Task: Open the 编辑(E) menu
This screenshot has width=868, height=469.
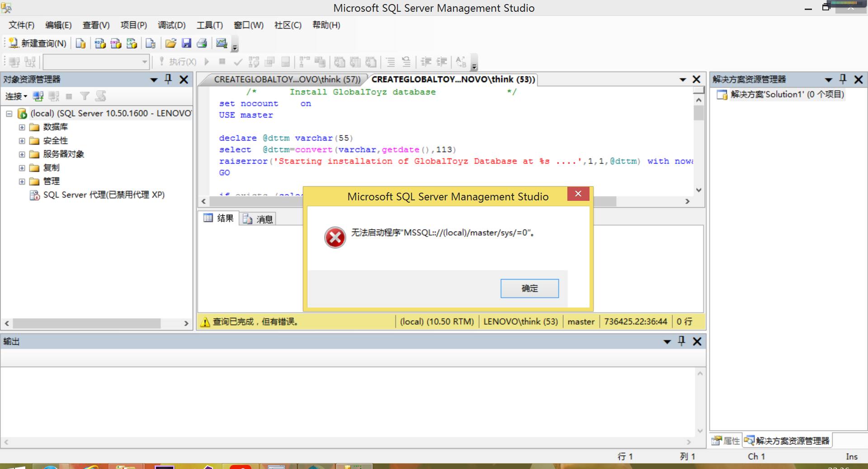Action: coord(58,25)
